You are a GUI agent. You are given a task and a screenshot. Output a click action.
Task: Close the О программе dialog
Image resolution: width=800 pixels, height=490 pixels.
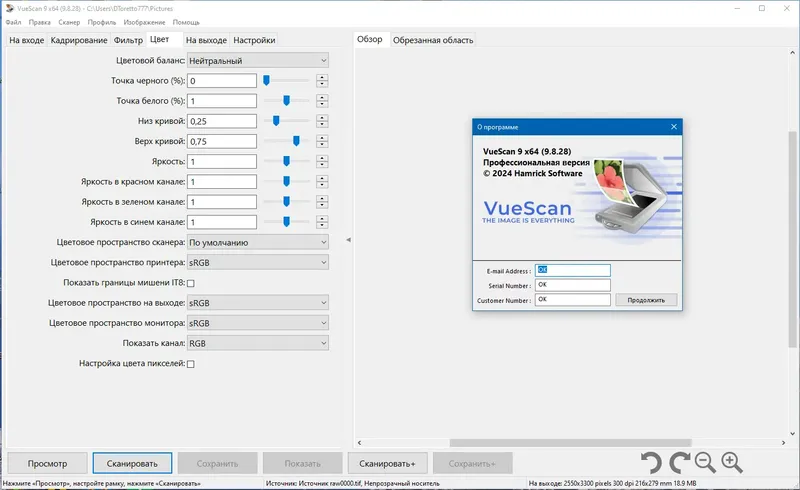pos(673,127)
